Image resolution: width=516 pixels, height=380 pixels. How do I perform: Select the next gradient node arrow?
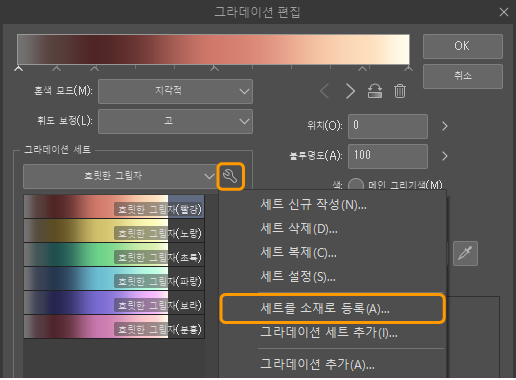350,91
